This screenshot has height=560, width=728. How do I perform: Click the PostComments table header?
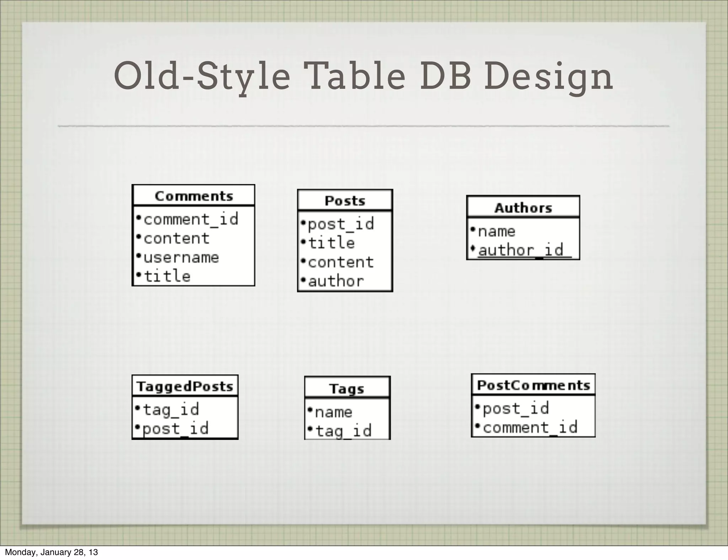[x=533, y=385]
